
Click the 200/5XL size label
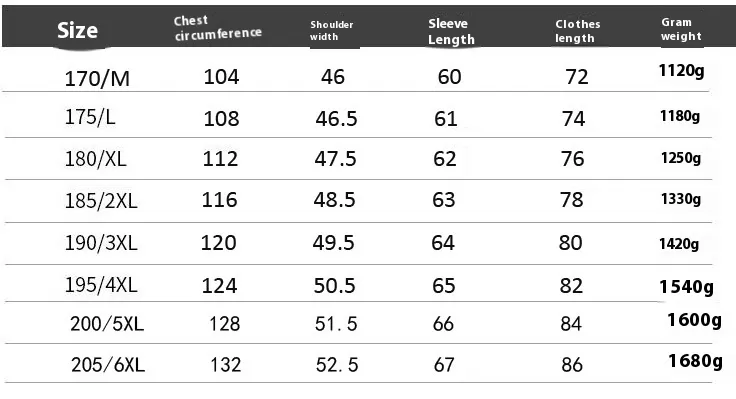point(107,324)
